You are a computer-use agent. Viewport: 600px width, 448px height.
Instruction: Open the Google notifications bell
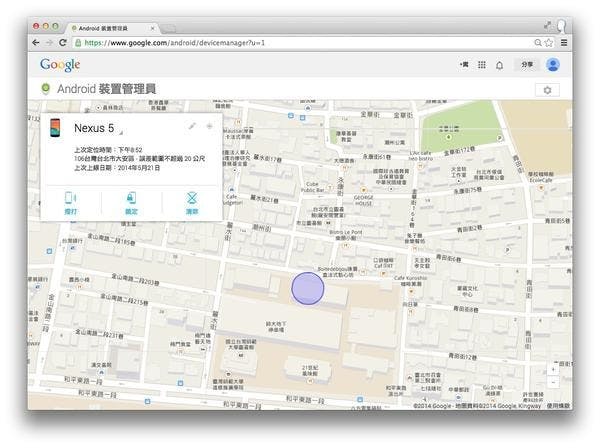click(499, 65)
